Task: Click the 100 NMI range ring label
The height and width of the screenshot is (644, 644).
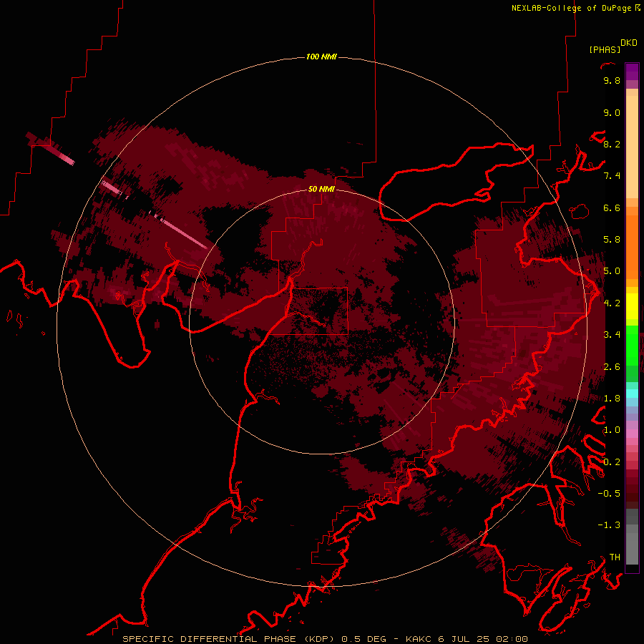Action: pos(321,57)
